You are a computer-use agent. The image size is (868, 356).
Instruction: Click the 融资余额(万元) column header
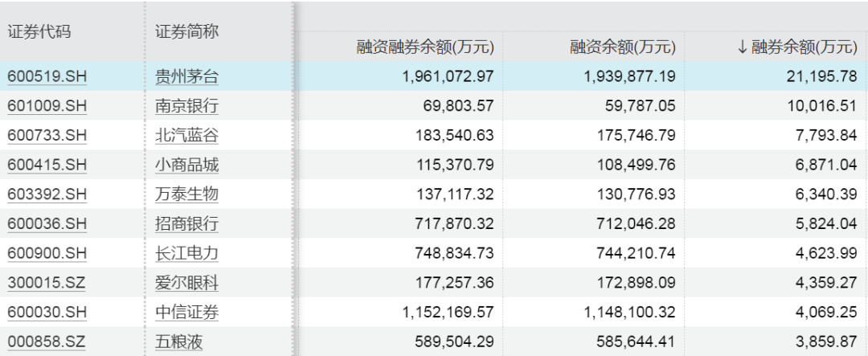pos(621,47)
